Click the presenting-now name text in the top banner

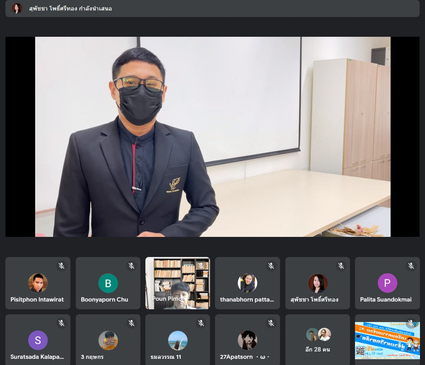pos(70,9)
